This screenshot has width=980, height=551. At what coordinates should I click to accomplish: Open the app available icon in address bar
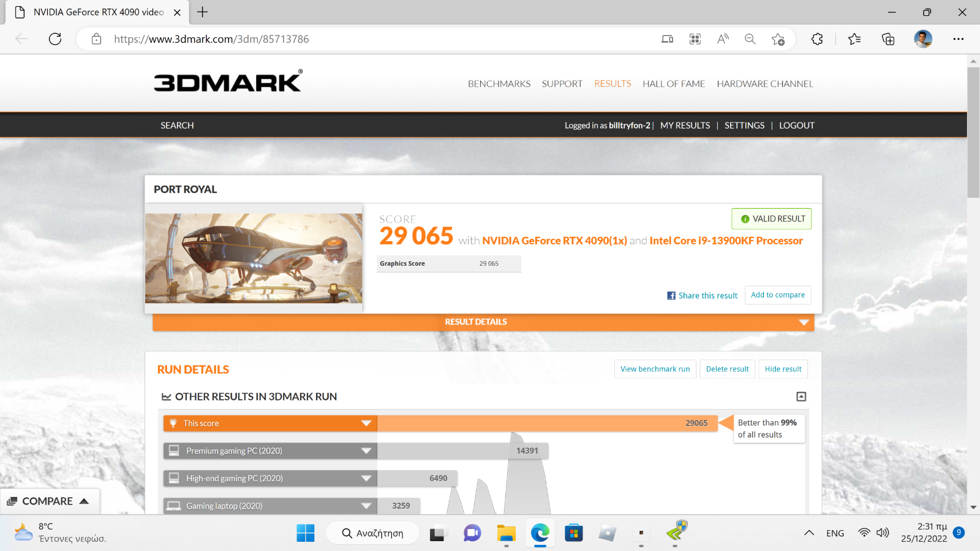coord(667,39)
